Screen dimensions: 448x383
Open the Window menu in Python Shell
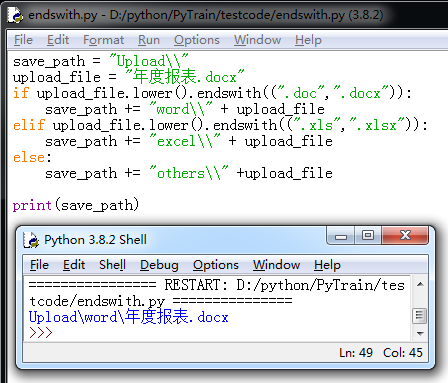pos(276,265)
